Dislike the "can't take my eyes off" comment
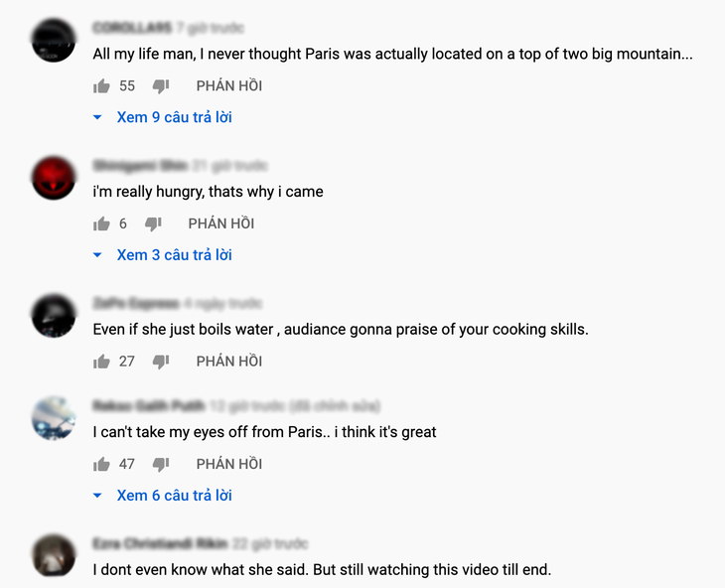This screenshot has height=588, width=725. (x=161, y=464)
